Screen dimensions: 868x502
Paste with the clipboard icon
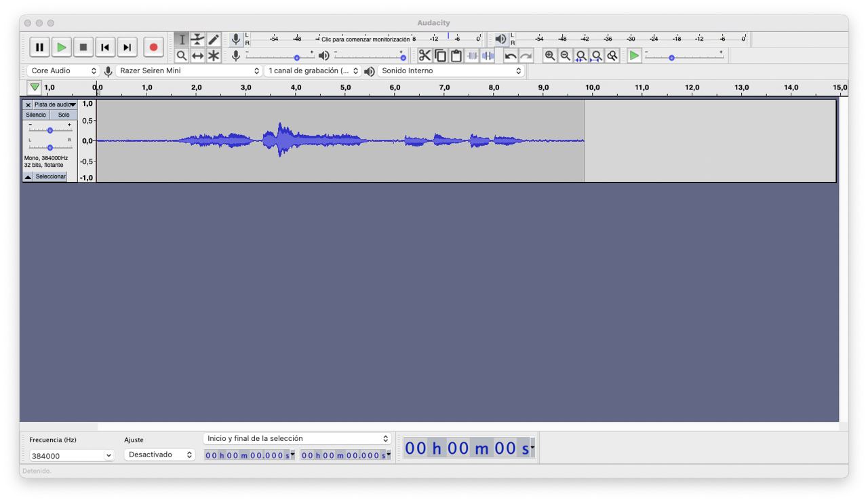click(x=456, y=56)
